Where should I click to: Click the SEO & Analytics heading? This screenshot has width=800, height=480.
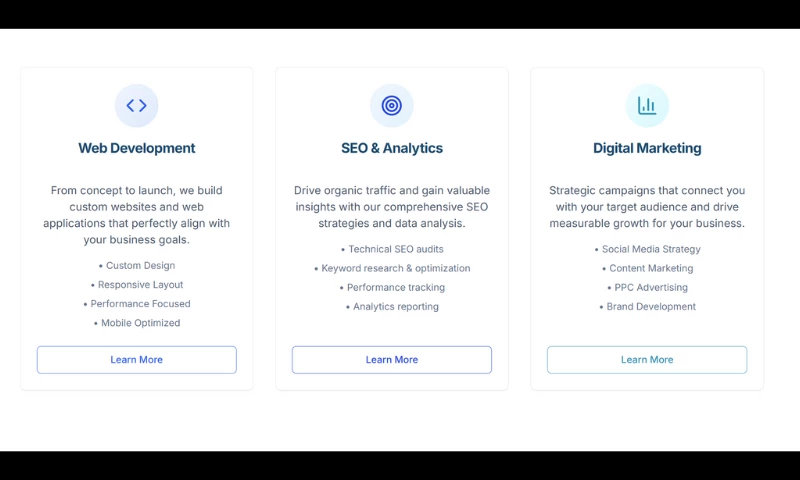pos(392,148)
